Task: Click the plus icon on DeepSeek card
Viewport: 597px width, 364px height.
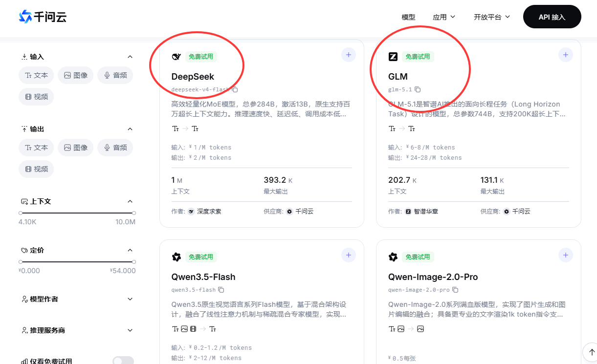Action: click(348, 55)
